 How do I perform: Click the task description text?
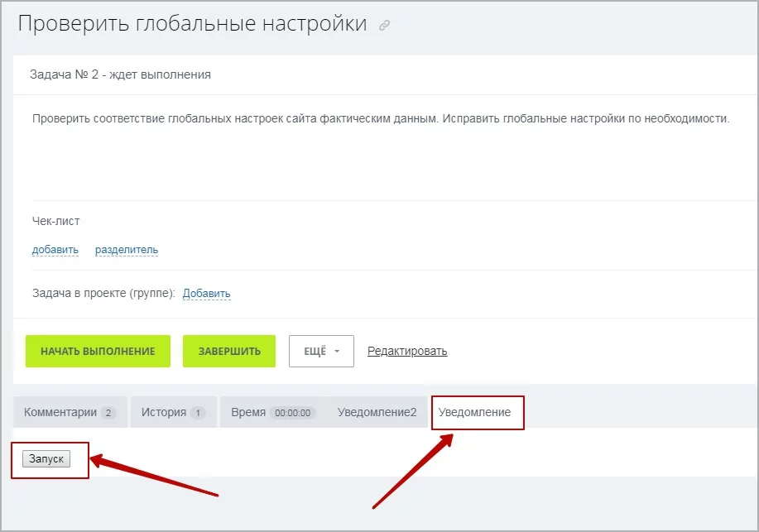(381, 118)
